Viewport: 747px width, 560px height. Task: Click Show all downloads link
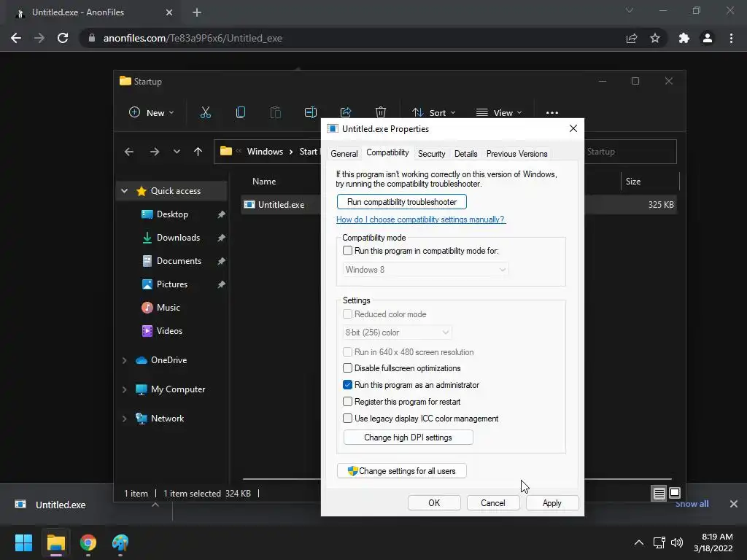click(x=692, y=504)
